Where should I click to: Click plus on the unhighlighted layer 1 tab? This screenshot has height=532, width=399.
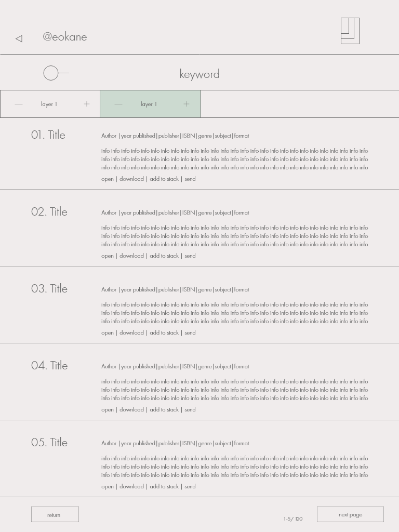[x=87, y=104]
